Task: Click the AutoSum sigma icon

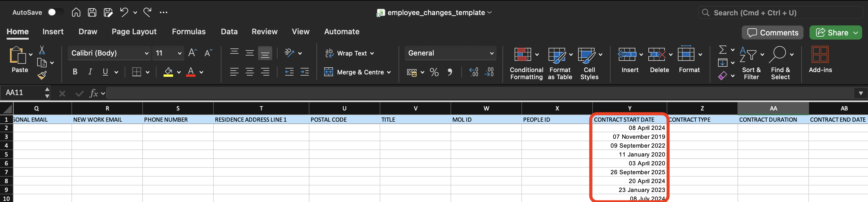Action: point(722,50)
